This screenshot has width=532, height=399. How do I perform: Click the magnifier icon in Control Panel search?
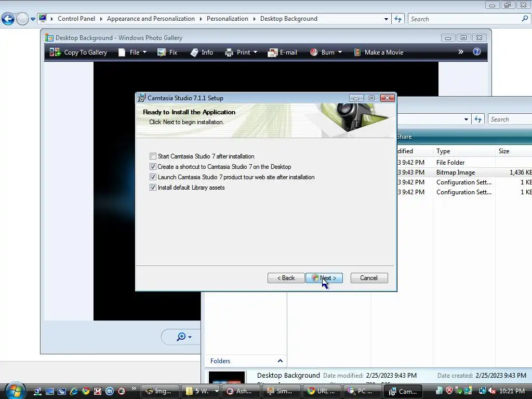(525, 19)
